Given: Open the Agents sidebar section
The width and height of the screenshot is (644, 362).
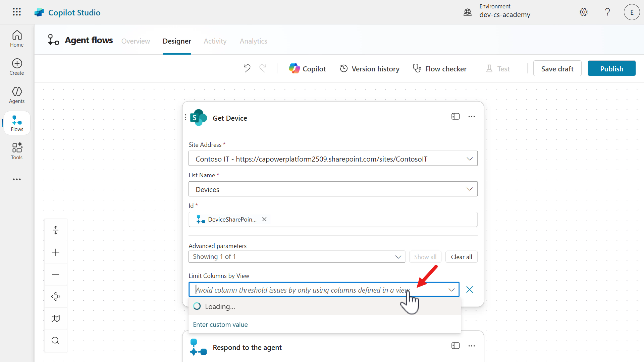Looking at the screenshot, I should pyautogui.click(x=17, y=95).
